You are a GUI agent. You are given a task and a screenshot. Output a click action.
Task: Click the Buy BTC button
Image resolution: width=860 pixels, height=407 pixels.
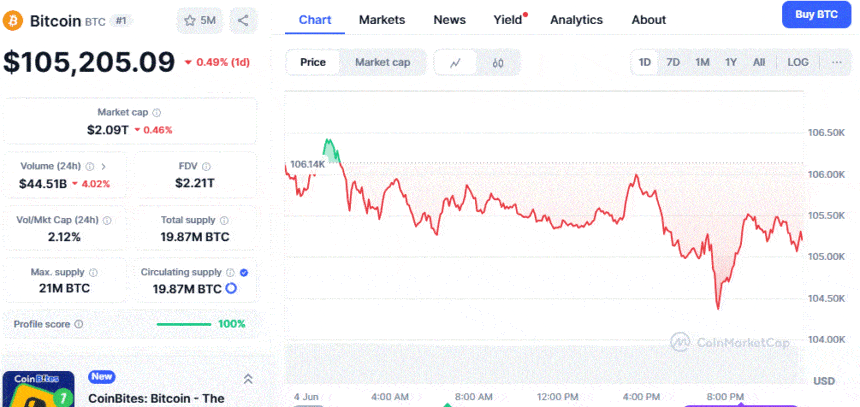point(815,14)
